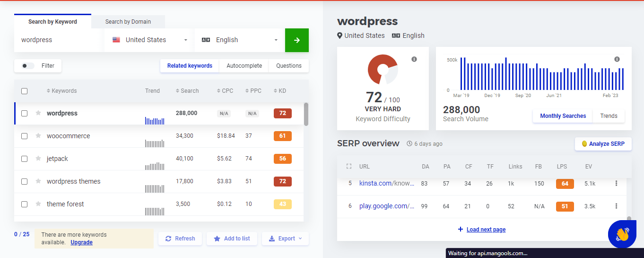Expand the SERP overview table fullscreen icon
The image size is (644, 258).
coord(349,167)
